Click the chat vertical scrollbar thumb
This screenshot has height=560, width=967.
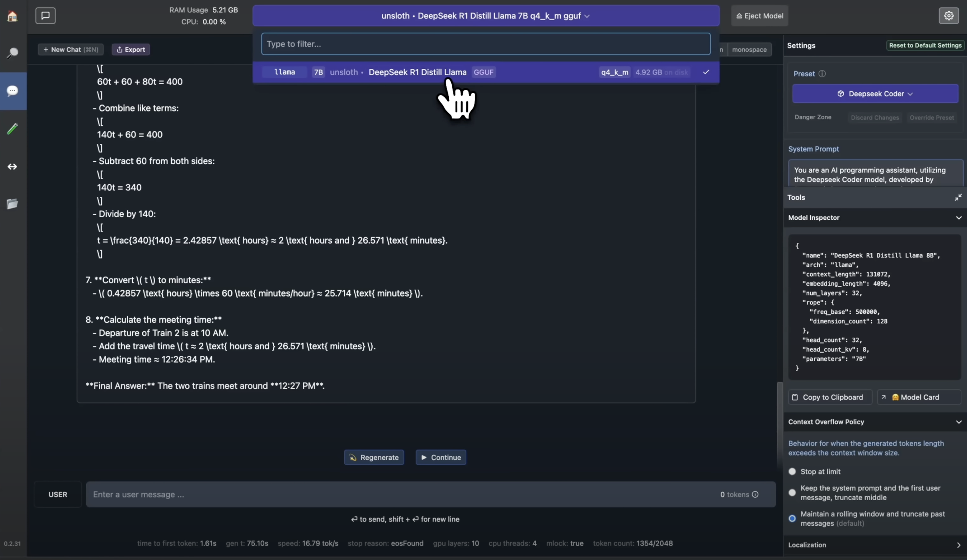tap(779, 424)
